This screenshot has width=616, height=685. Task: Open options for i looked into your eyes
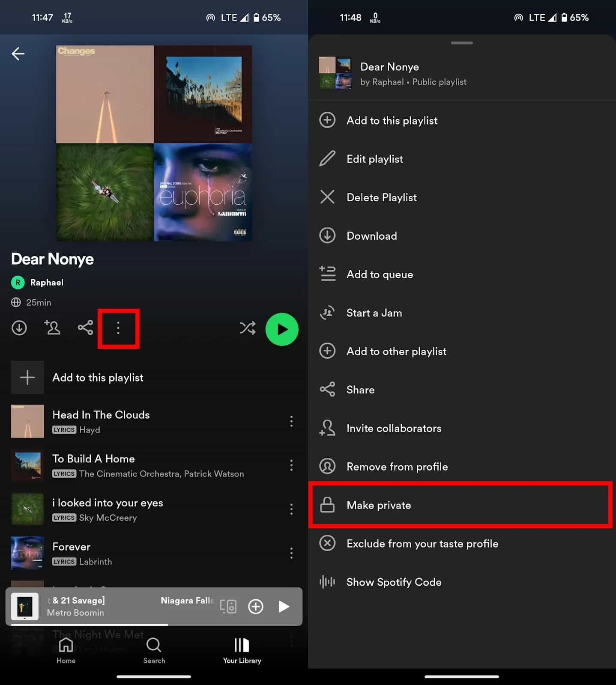[x=291, y=509]
